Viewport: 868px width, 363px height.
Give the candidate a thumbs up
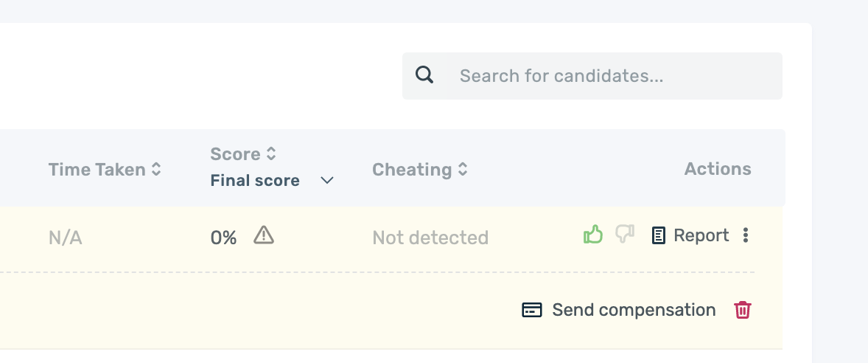coord(593,235)
